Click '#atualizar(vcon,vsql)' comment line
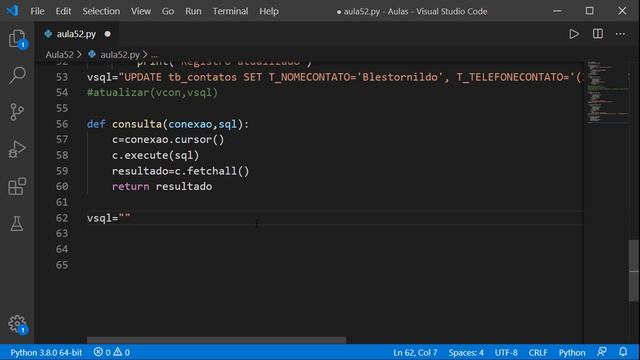 [152, 93]
